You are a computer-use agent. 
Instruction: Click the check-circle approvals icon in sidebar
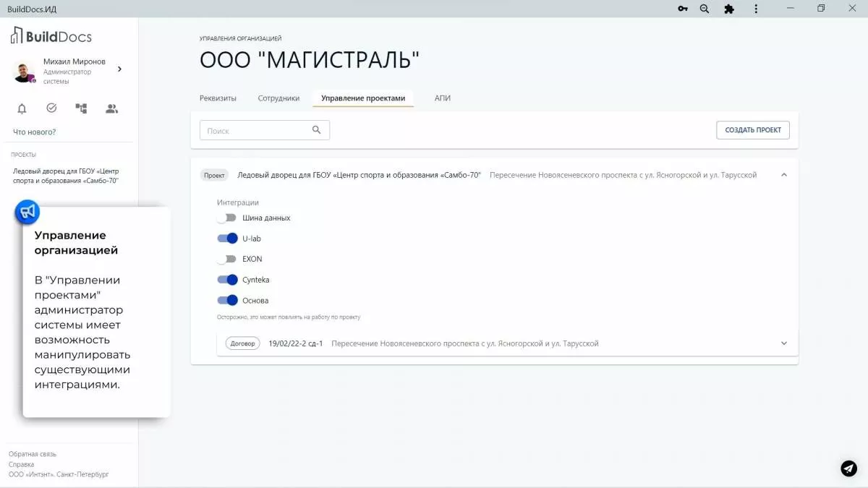[x=51, y=108]
